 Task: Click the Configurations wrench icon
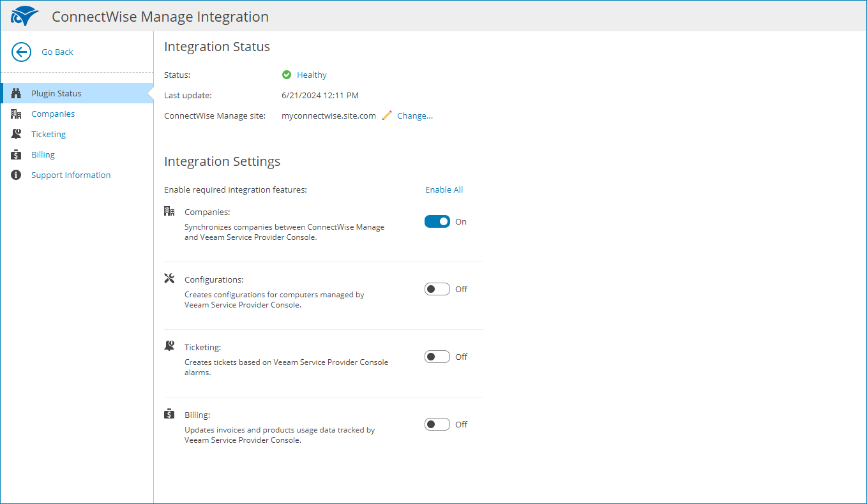(x=169, y=278)
